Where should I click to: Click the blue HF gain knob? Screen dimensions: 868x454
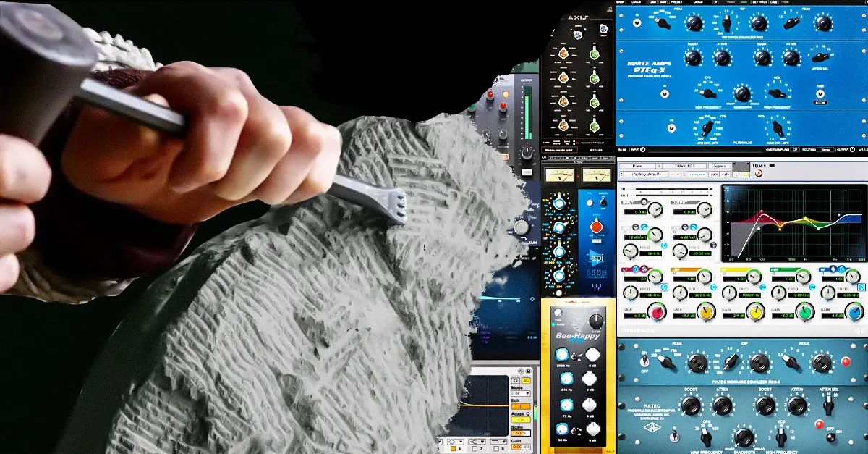(854, 313)
